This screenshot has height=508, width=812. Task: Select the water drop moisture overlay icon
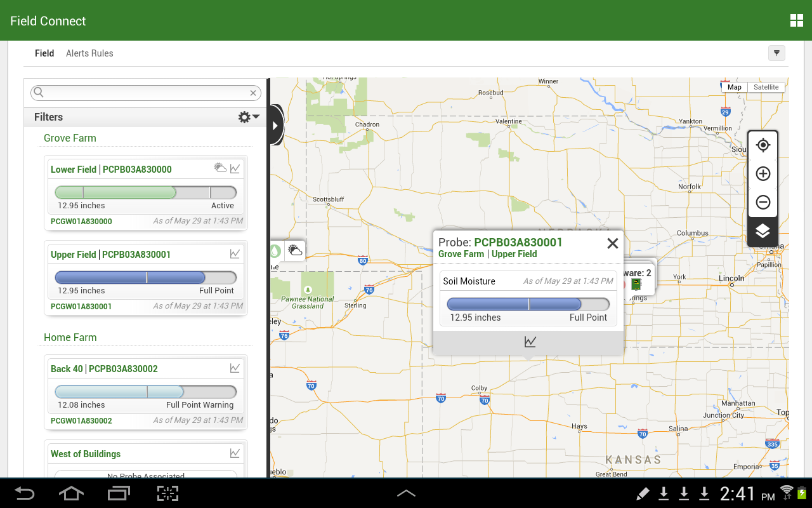(275, 250)
